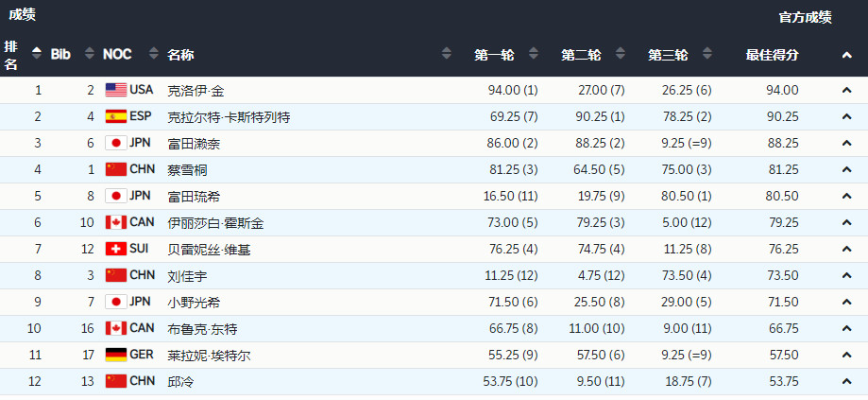
Task: Click the 最佳得分 column header
Action: pyautogui.click(x=772, y=55)
